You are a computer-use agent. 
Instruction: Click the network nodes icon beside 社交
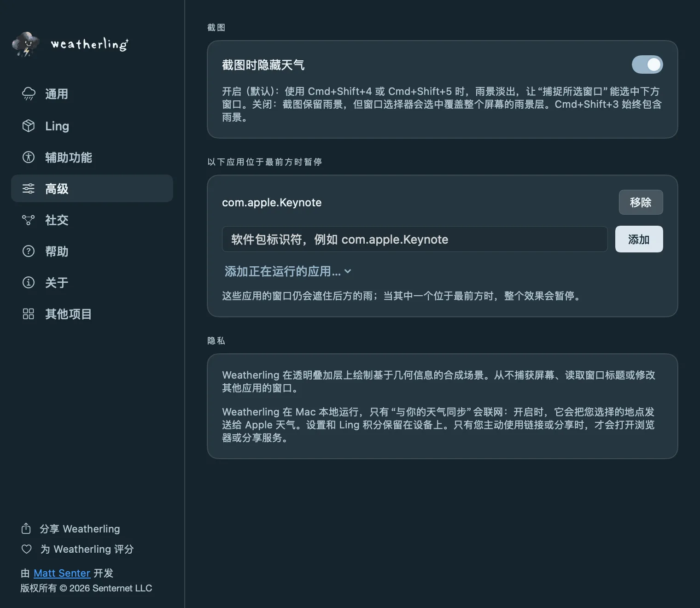29,220
